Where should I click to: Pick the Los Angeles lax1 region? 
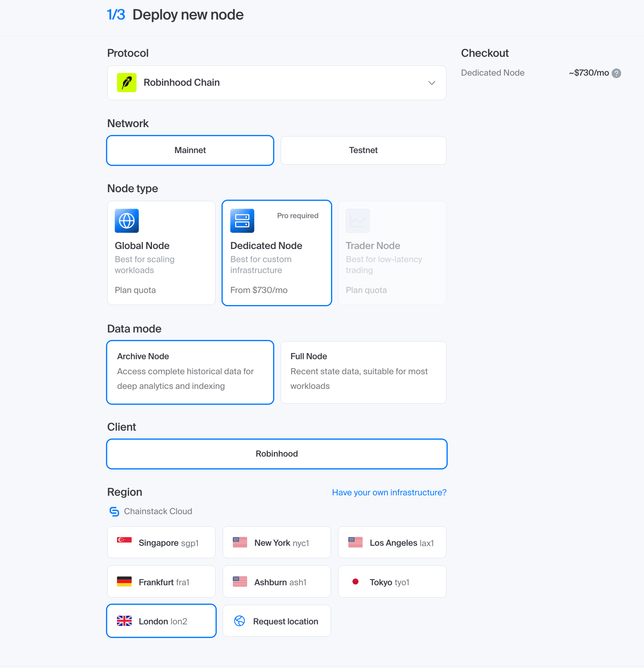(392, 542)
